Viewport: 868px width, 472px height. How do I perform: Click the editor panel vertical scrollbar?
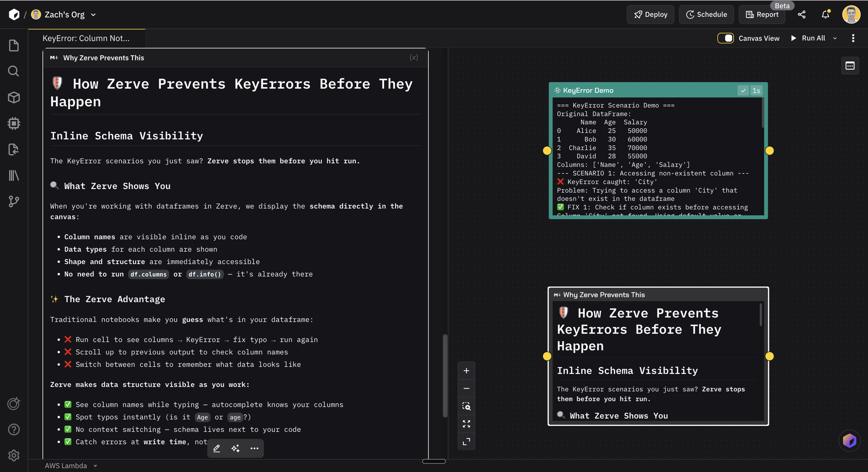point(445,375)
